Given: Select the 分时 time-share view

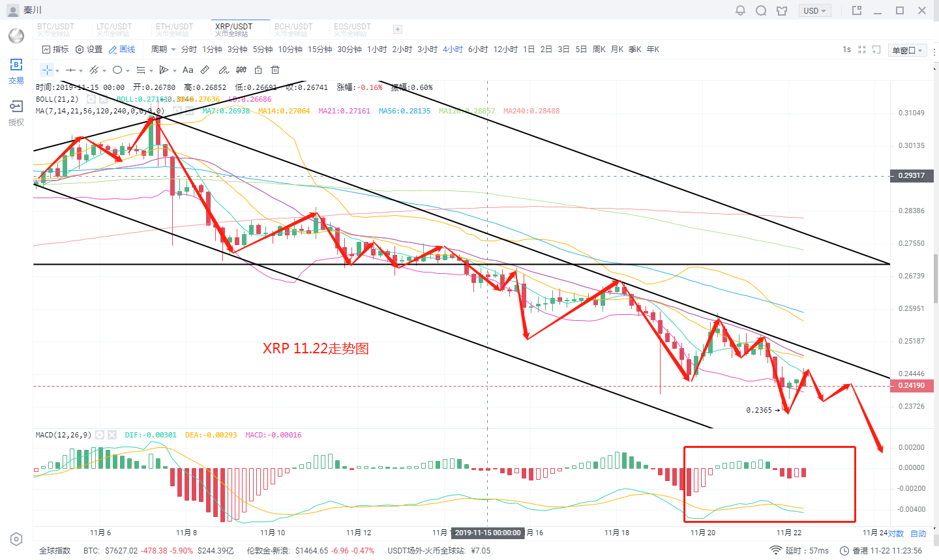Looking at the screenshot, I should click(189, 50).
